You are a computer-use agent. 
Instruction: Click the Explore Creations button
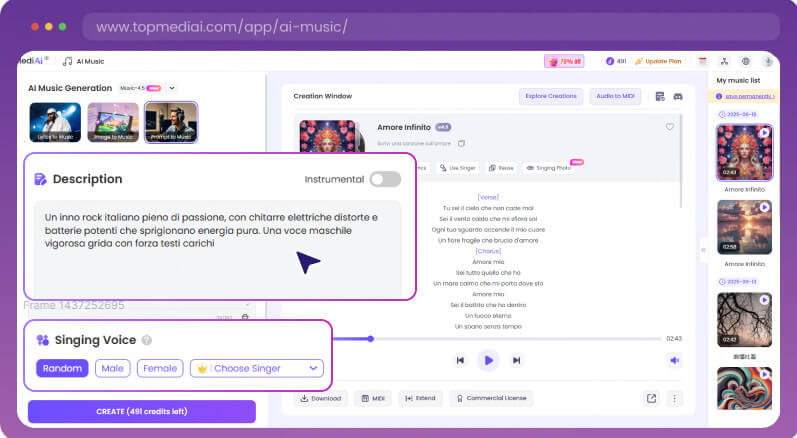pos(550,96)
